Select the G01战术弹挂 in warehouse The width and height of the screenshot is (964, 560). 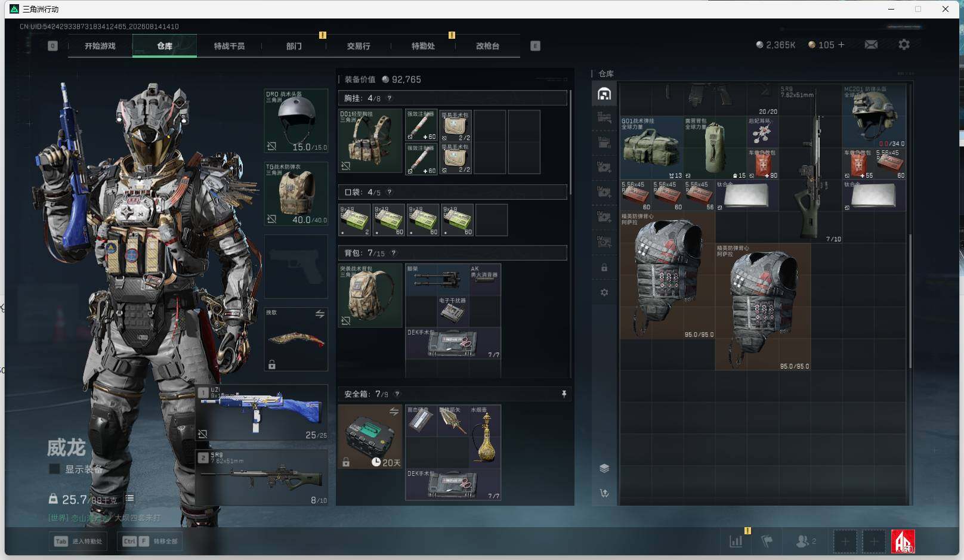tap(651, 147)
